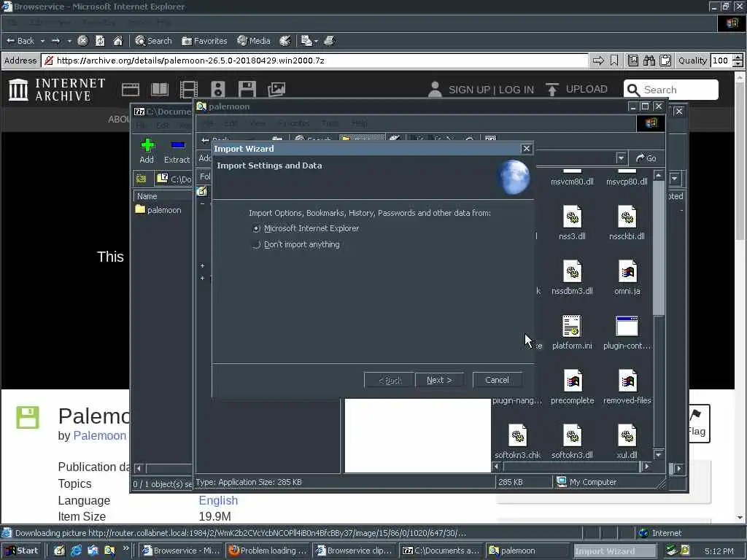
Task: Click the Forward arrow in IE toolbar
Action: (x=55, y=41)
